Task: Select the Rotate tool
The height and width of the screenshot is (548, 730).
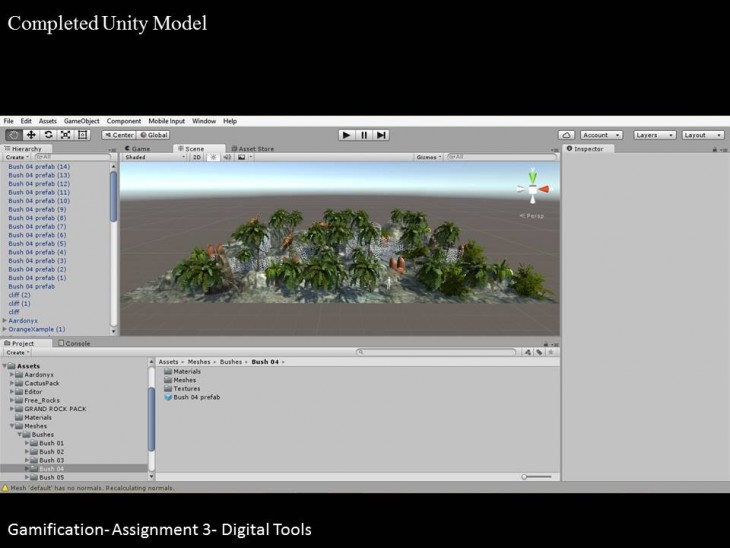Action: coord(48,135)
